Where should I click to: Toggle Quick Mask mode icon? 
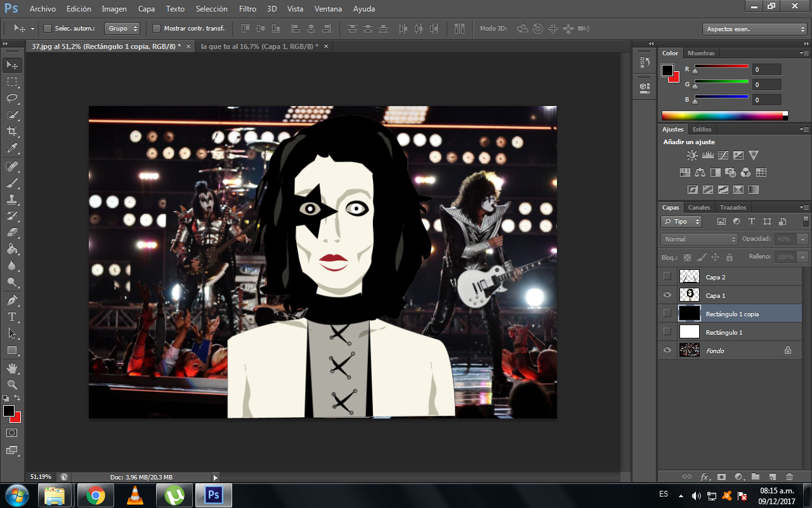12,432
